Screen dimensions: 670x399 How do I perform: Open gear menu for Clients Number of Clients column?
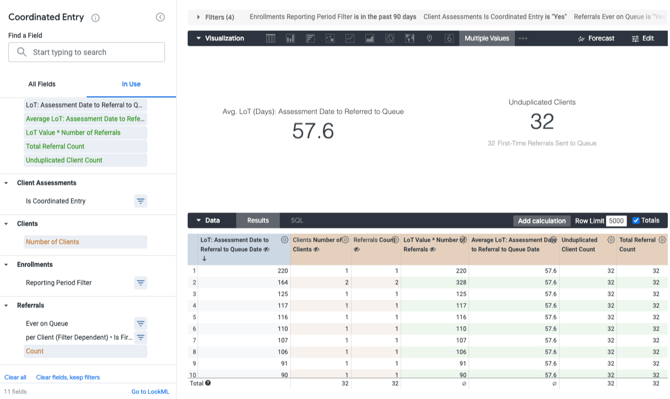tap(345, 240)
